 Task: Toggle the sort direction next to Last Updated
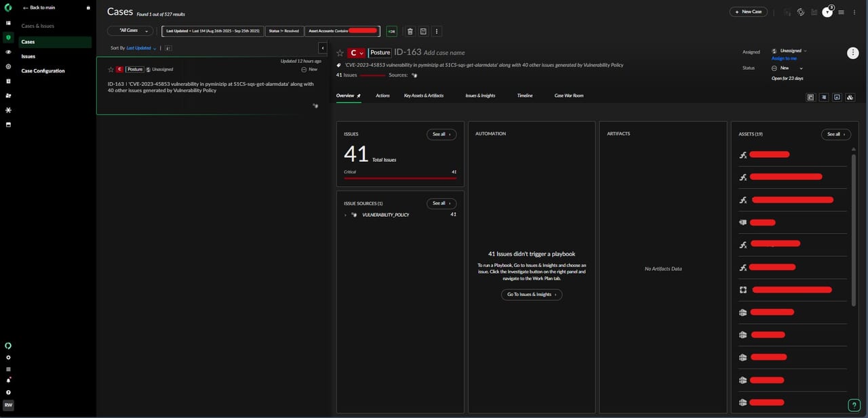[167, 48]
